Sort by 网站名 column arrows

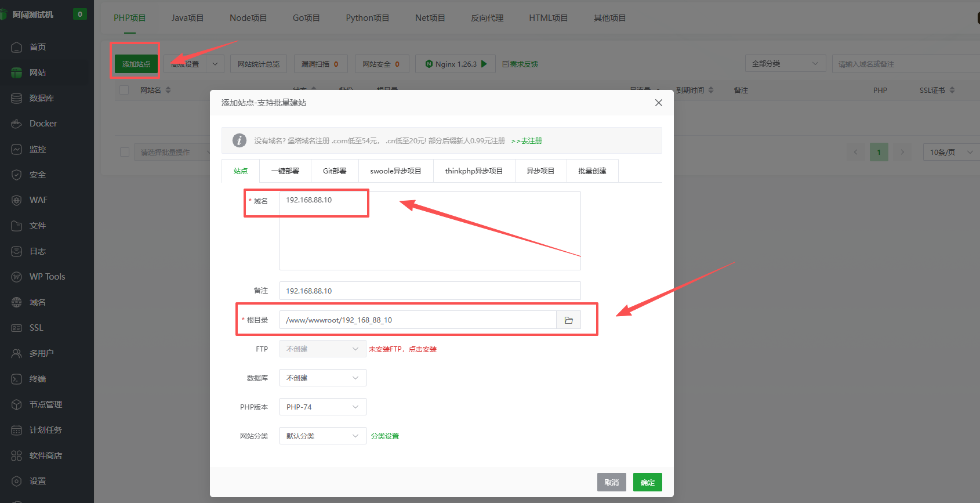pos(168,90)
